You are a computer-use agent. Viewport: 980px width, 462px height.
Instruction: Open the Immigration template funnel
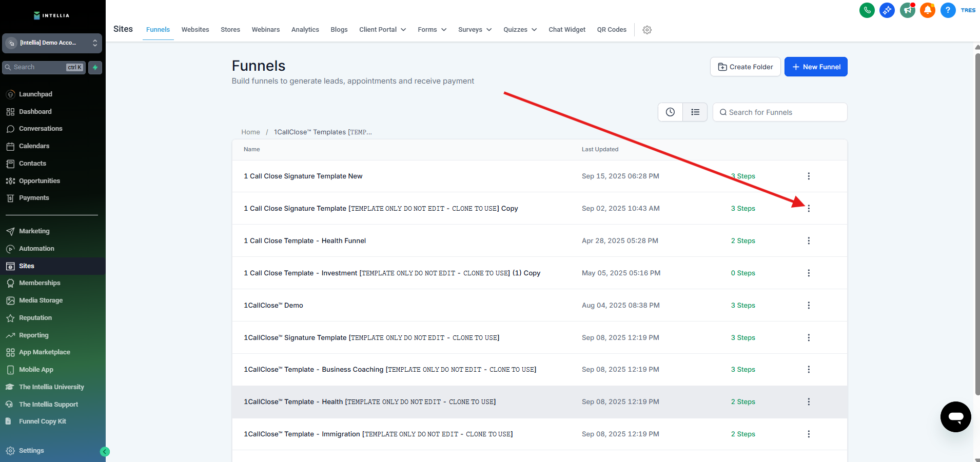point(378,434)
